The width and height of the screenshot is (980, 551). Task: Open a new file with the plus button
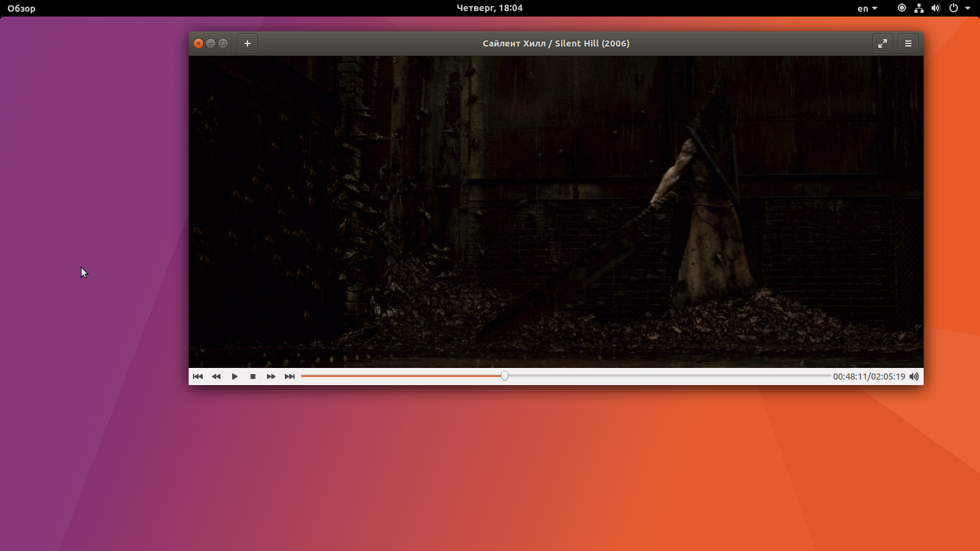click(247, 43)
